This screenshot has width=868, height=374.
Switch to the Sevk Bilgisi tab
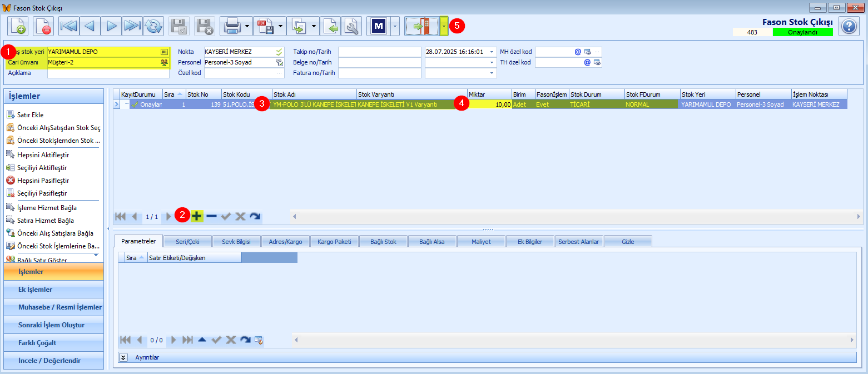pos(237,242)
